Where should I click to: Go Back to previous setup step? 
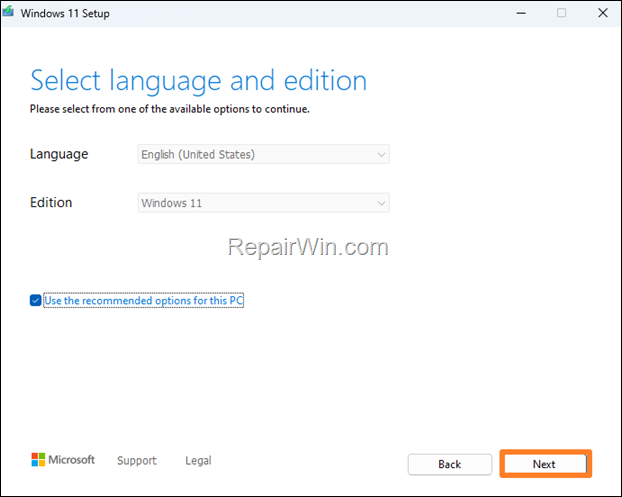point(450,464)
